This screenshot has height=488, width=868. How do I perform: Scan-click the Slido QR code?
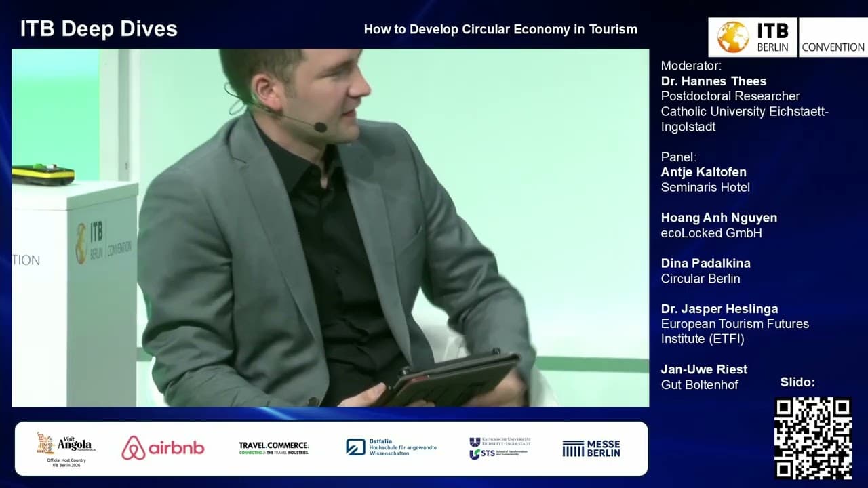pyautogui.click(x=813, y=440)
